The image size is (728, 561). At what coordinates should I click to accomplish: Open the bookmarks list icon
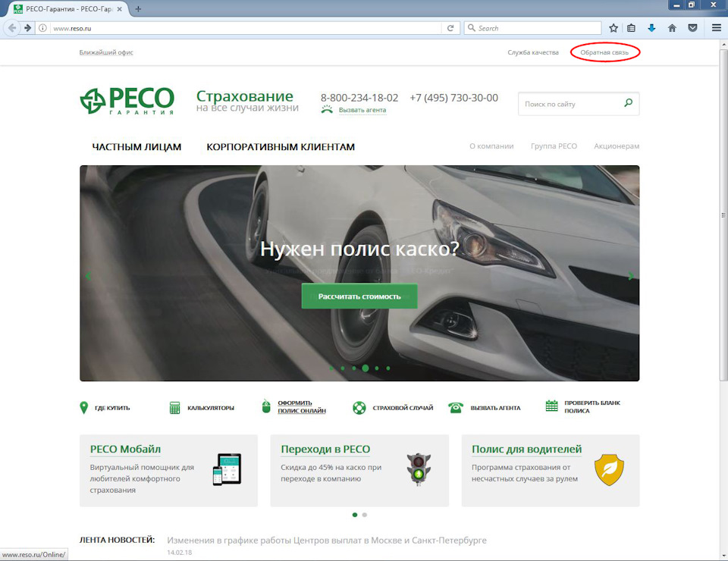click(631, 28)
